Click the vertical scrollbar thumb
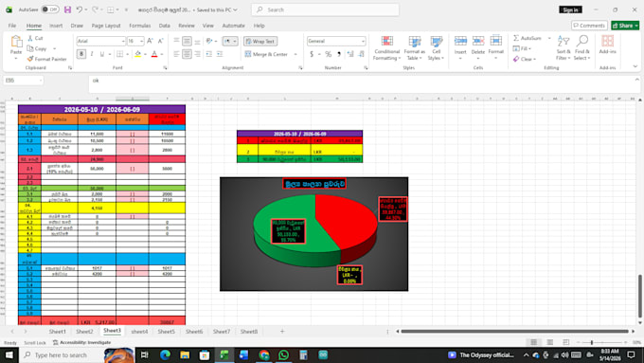Viewport: 644px width, 363px height. tap(639, 296)
